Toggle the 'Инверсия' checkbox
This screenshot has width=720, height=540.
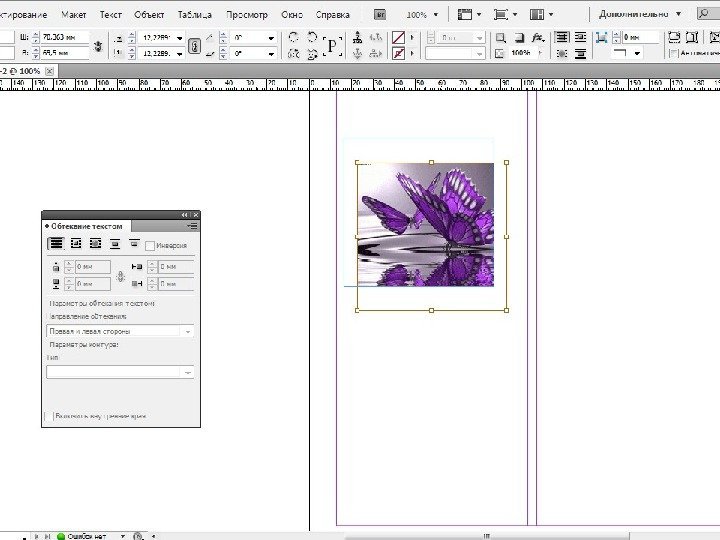pos(150,245)
